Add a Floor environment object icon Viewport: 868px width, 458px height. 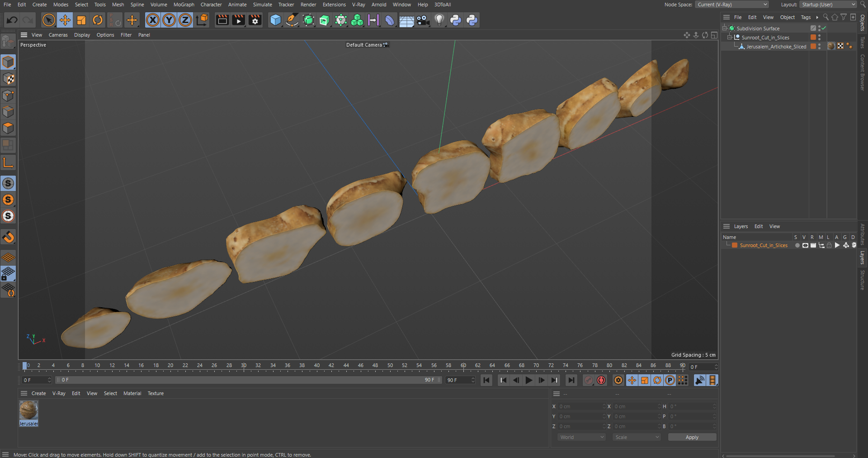pos(406,20)
